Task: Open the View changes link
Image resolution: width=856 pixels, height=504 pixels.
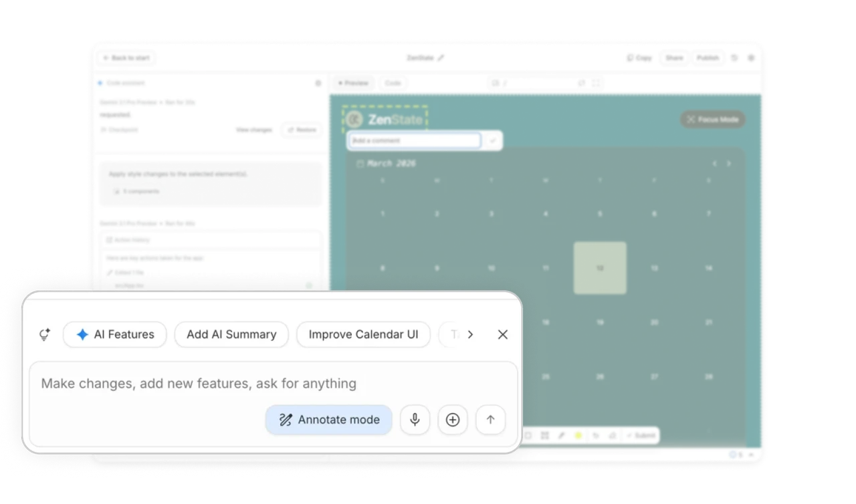Action: 253,130
